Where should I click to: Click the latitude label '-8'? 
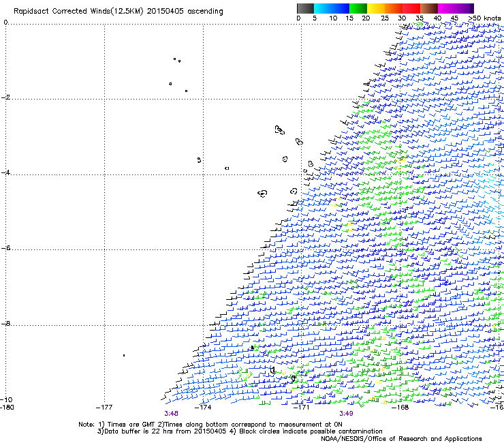(x=5, y=323)
